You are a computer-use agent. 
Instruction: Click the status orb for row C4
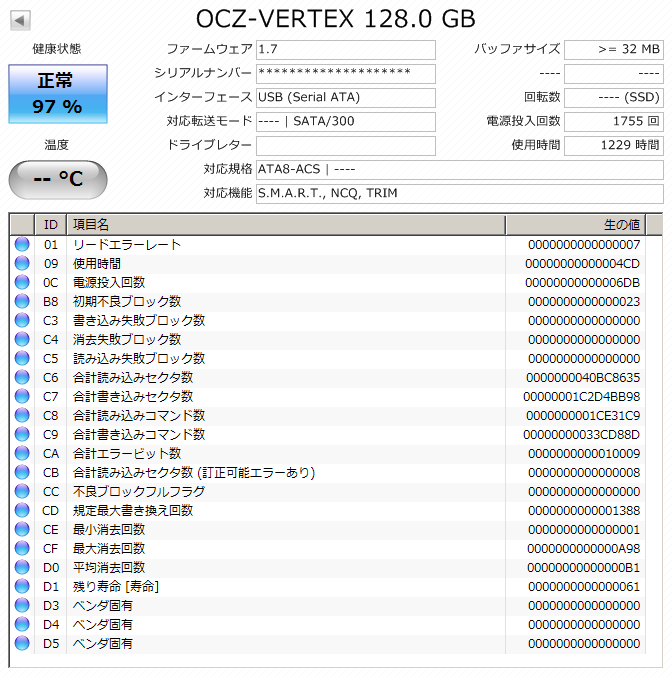point(22,339)
